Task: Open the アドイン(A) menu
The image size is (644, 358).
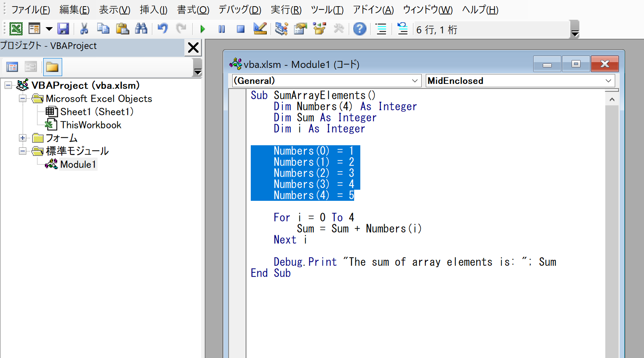Action: point(373,9)
